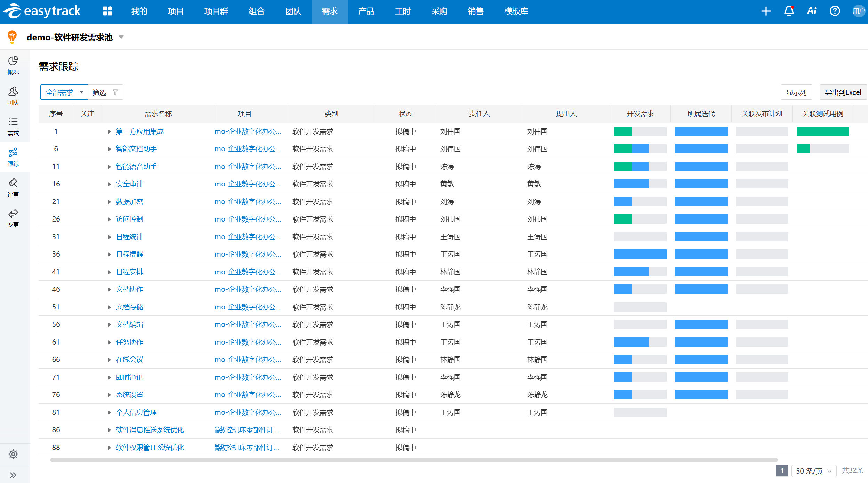Image resolution: width=868 pixels, height=483 pixels.
Task: Open 变更 change in sidebar
Action: pyautogui.click(x=13, y=218)
